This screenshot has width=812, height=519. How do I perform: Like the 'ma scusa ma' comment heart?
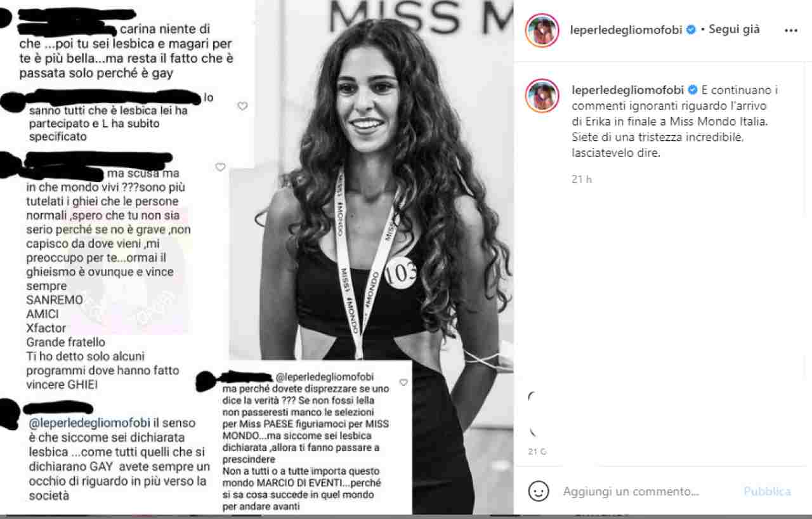tap(220, 168)
